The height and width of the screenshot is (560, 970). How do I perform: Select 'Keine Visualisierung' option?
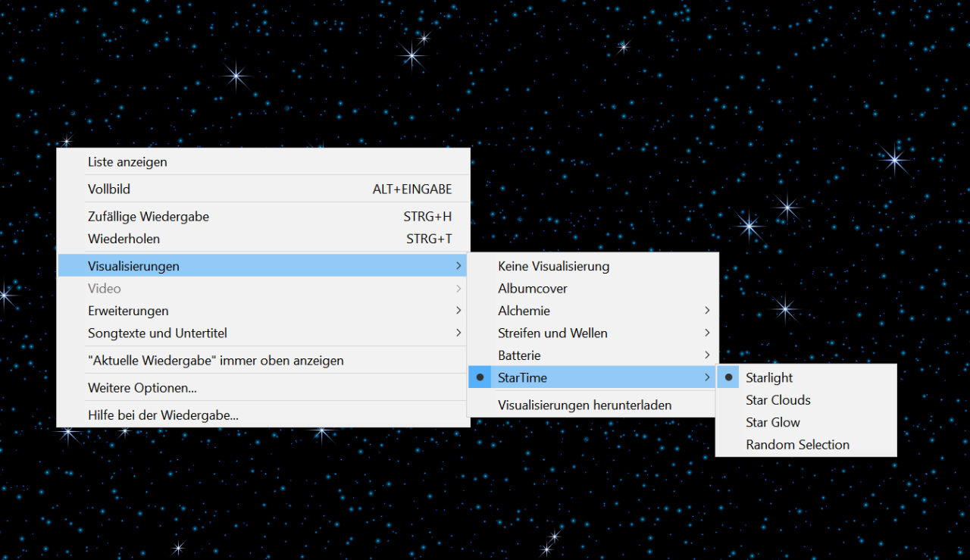pos(593,266)
